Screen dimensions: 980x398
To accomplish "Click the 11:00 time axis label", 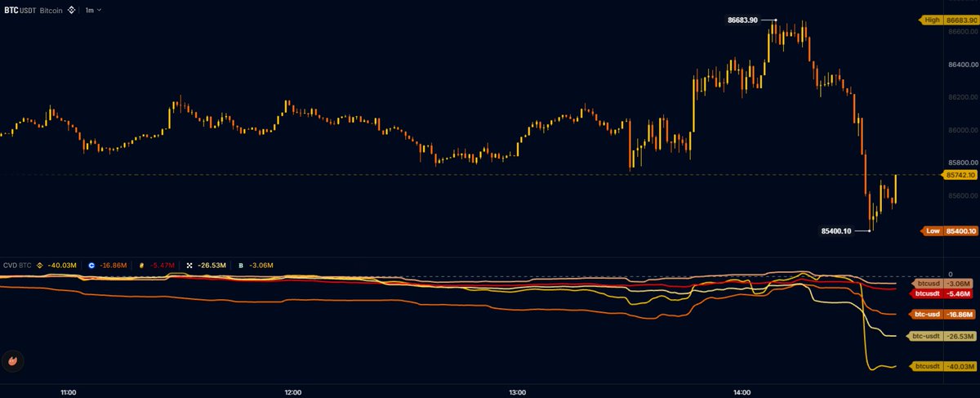I will click(69, 392).
